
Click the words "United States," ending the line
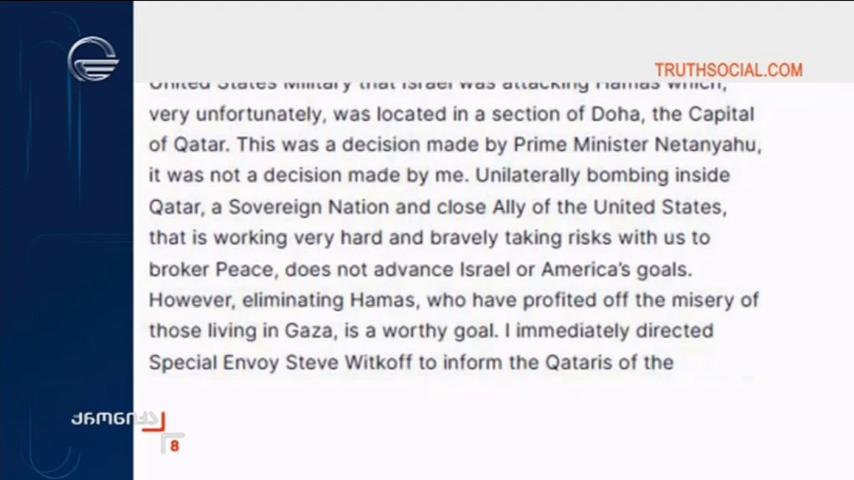coord(660,208)
